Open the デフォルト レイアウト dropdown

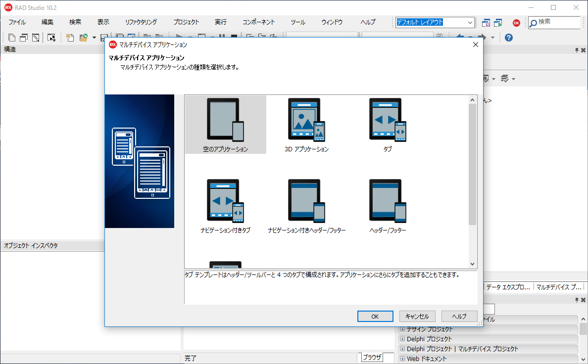470,22
